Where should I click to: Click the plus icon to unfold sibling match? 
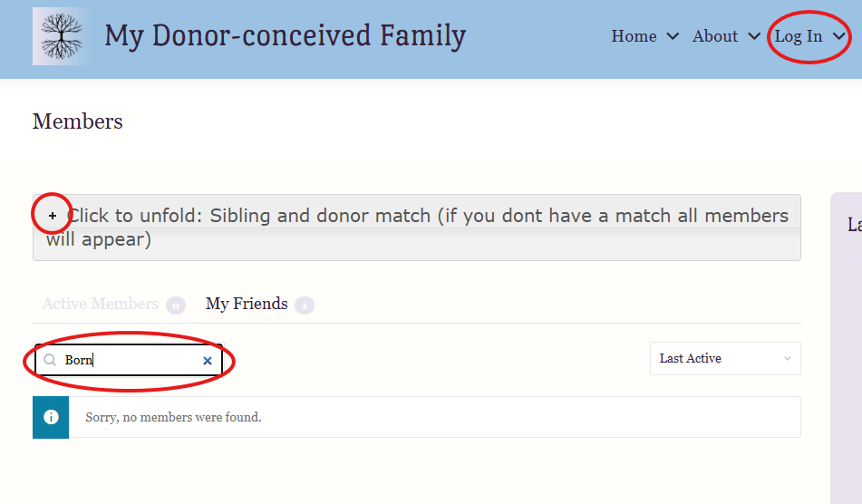53,216
